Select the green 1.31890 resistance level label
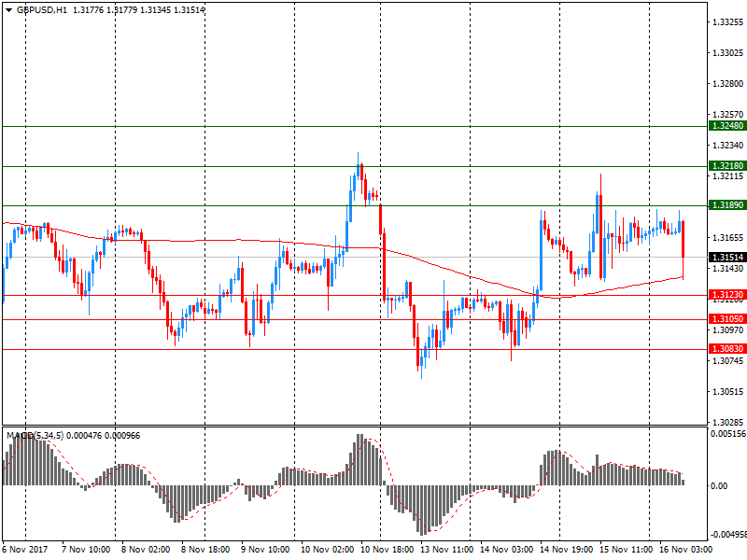The width and height of the screenshot is (747, 560). pyautogui.click(x=727, y=205)
